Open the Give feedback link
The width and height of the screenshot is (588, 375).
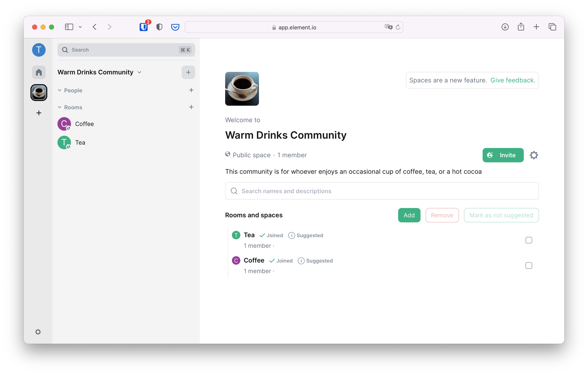point(513,80)
